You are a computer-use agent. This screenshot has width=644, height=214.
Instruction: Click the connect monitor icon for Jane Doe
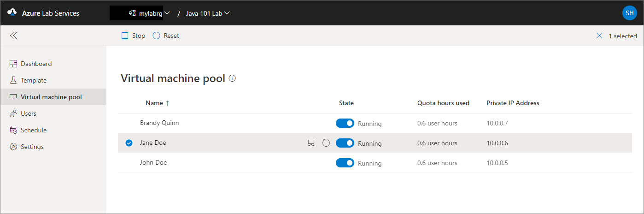point(311,143)
